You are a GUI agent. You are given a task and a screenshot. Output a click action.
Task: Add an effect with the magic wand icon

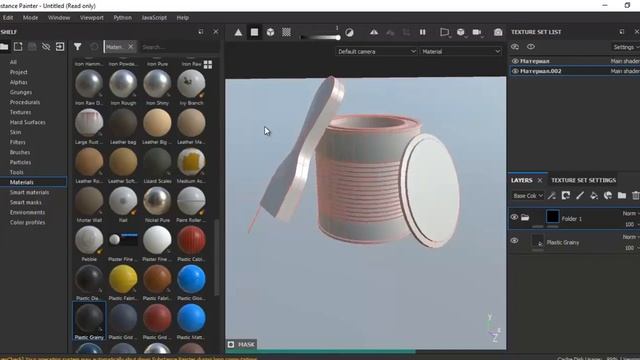pos(552,196)
